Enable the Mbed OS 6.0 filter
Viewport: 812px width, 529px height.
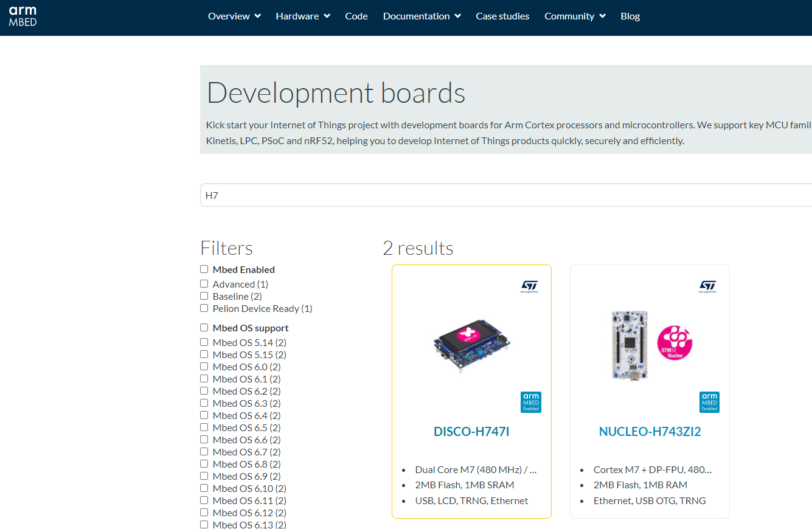click(204, 366)
